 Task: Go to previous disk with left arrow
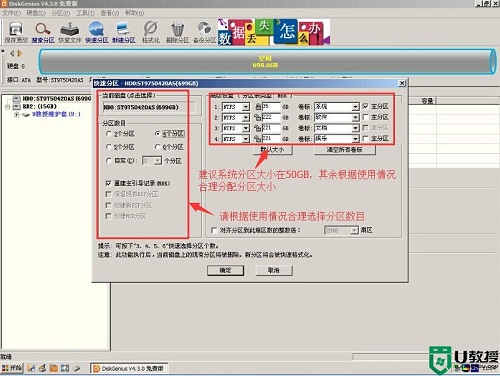pyautogui.click(x=12, y=53)
